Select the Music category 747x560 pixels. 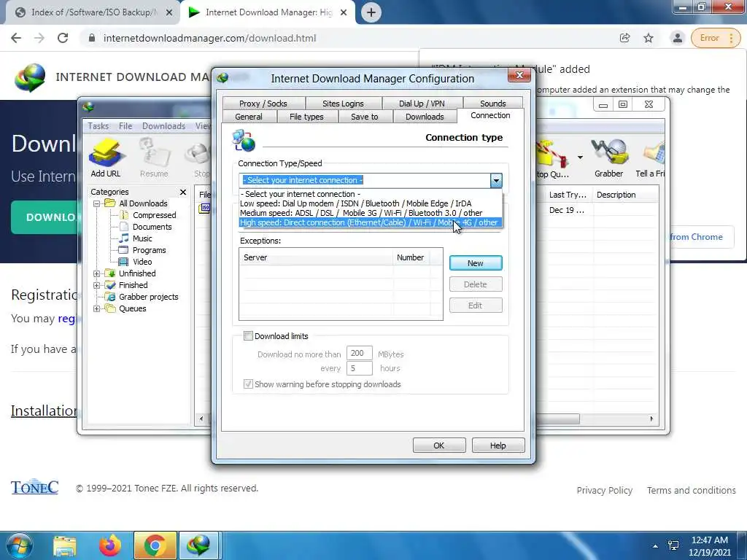[142, 238]
